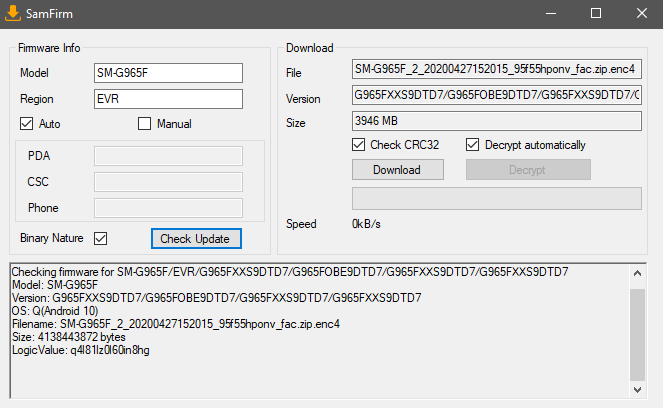Screen dimensions: 663x408
Task: Minimize the SamFirm window
Action: [x=551, y=14]
